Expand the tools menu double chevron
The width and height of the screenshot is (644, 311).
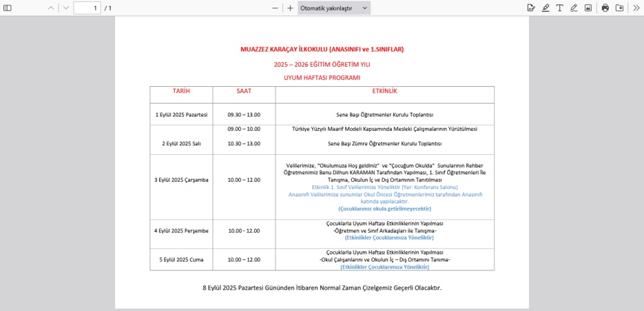(636, 8)
